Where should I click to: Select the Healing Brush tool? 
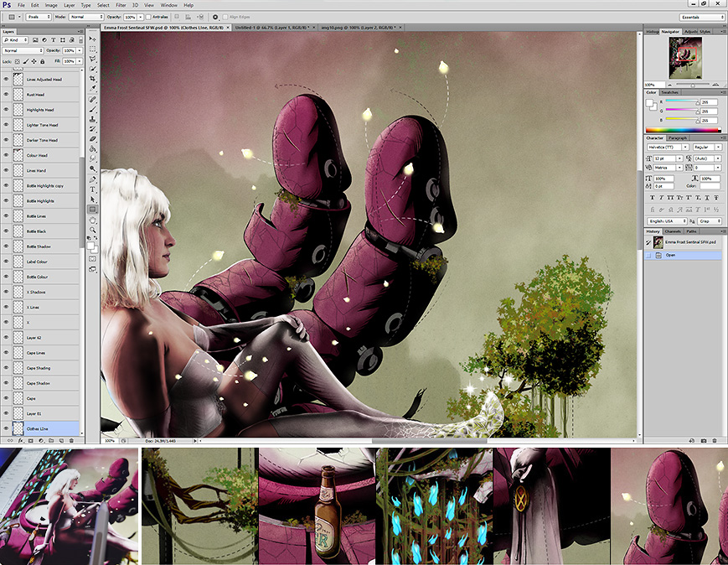(92, 100)
